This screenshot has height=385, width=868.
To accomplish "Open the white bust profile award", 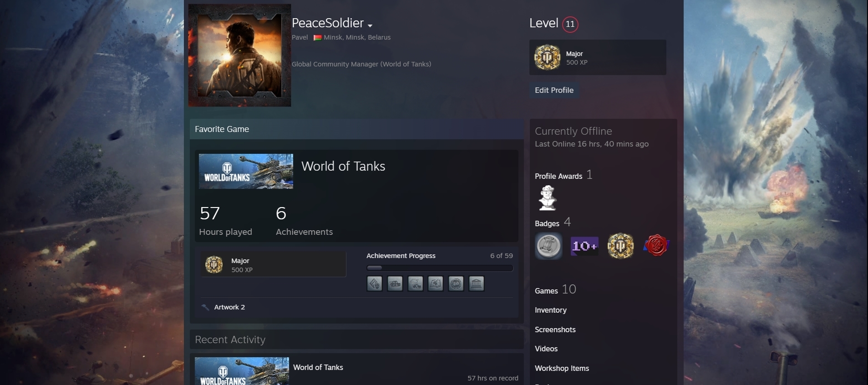I will [x=547, y=198].
